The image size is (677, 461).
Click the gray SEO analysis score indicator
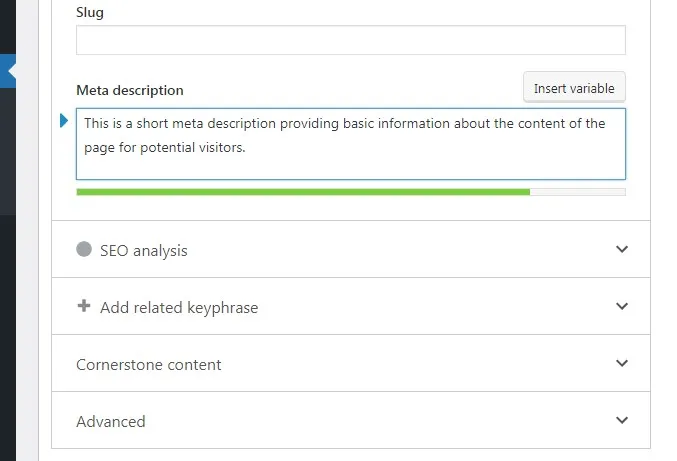(x=84, y=249)
